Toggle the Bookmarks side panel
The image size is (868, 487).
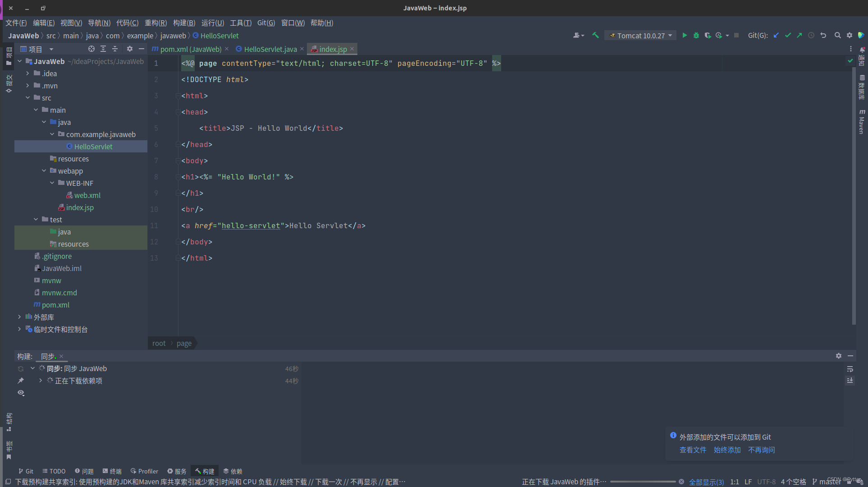click(9, 450)
